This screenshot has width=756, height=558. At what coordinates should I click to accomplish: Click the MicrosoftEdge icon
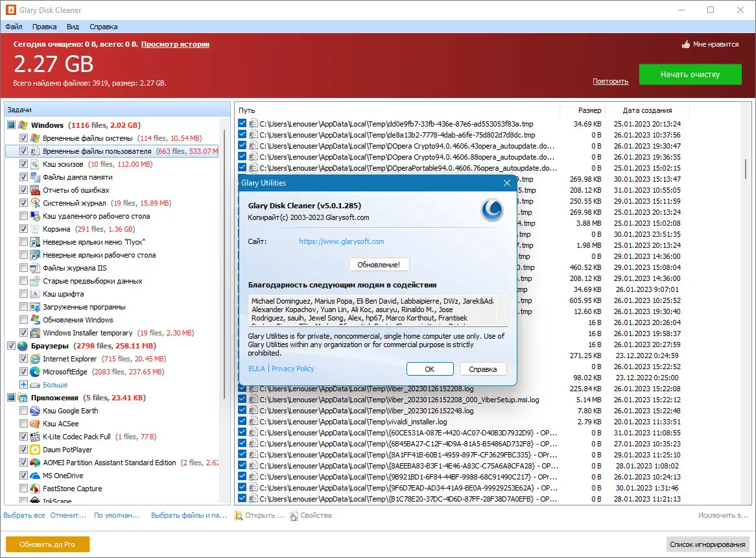coord(35,372)
